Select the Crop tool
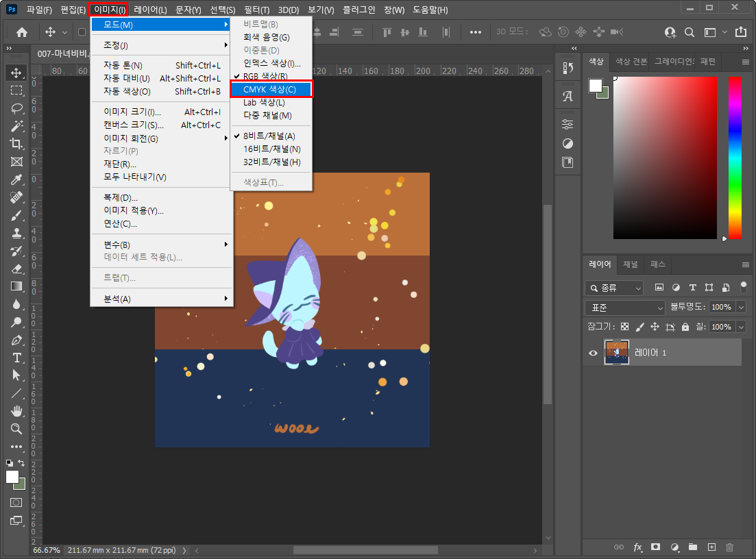 (x=16, y=144)
